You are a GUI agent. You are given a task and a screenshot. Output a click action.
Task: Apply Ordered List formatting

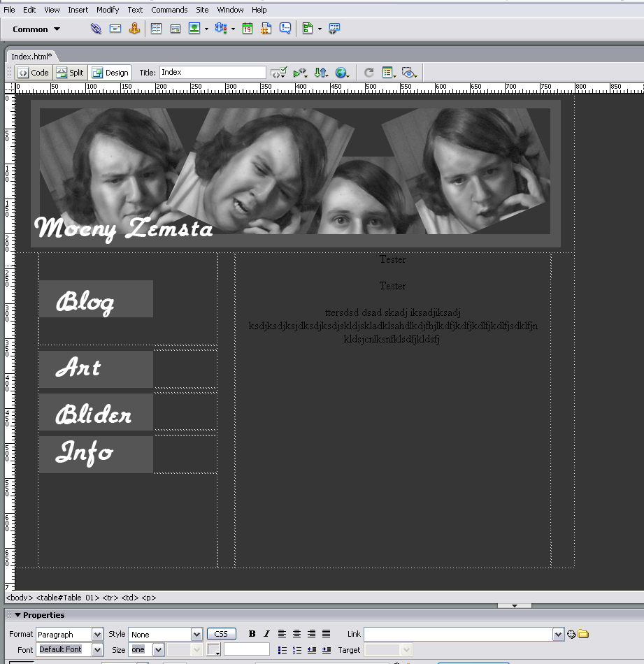click(297, 650)
